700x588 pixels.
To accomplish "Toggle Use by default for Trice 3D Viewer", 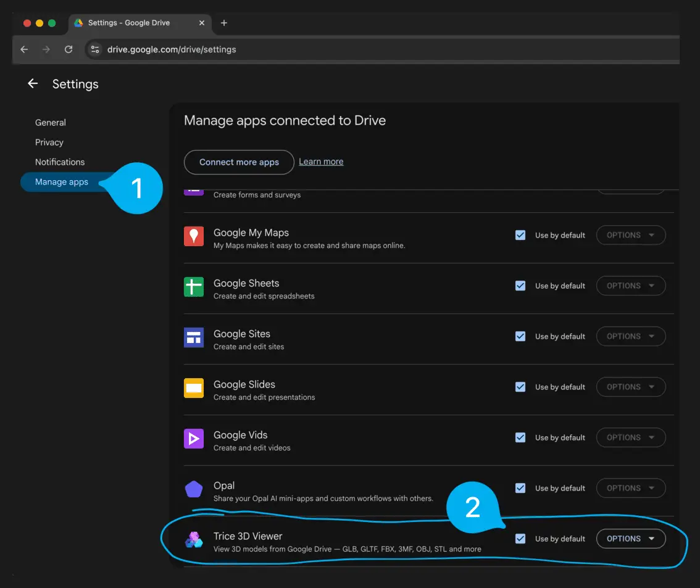I will (520, 539).
